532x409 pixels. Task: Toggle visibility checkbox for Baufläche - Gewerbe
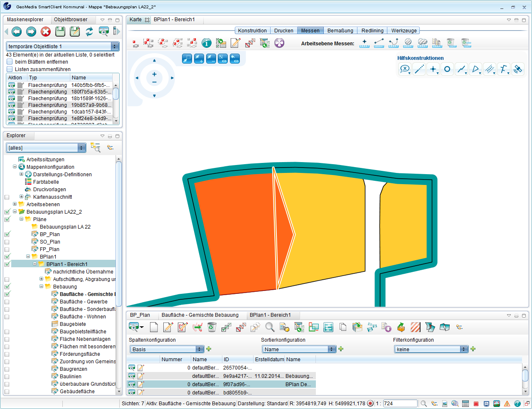tap(7, 302)
